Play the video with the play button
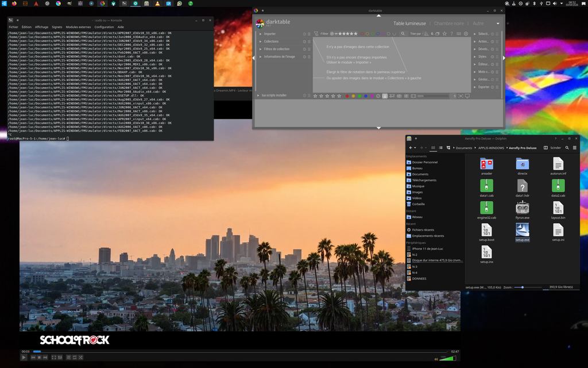This screenshot has height=368, width=588. 24,358
